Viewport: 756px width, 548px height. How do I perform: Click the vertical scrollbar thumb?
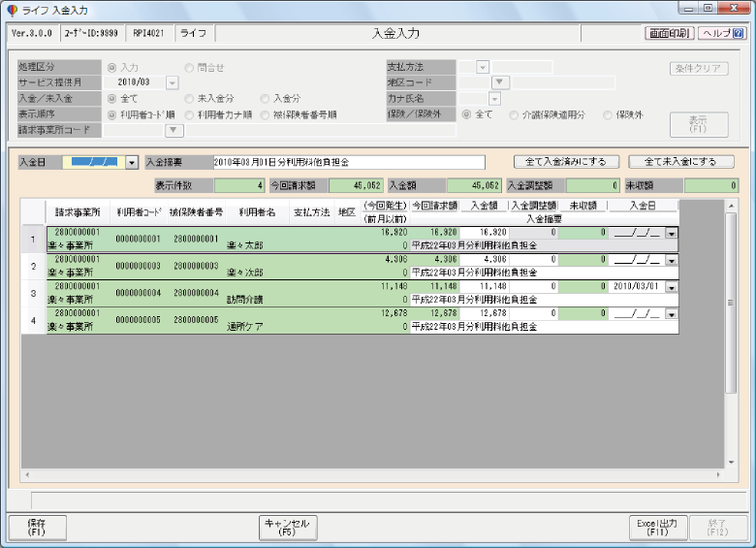tap(731, 303)
